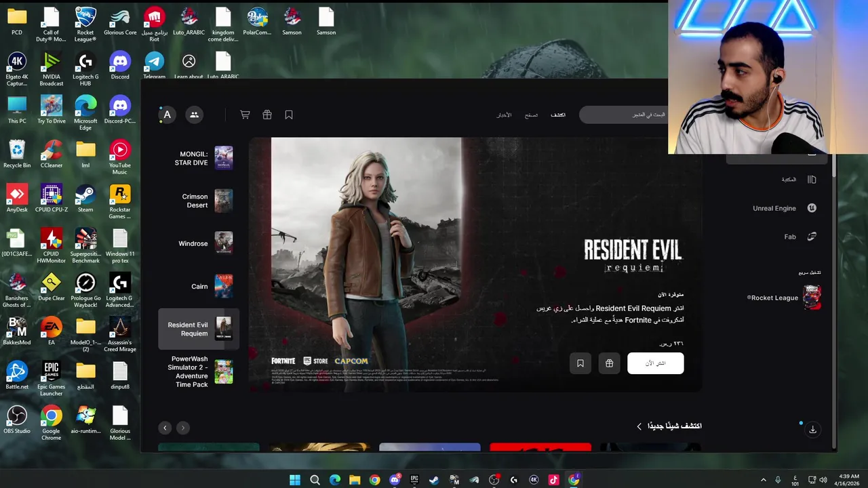Open the Recycle Bin
The height and width of the screenshot is (488, 868).
click(x=17, y=155)
